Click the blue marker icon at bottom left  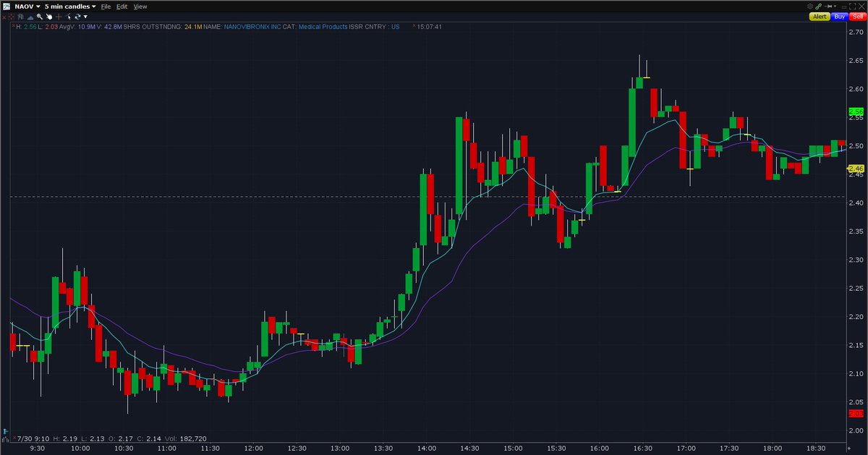[5, 431]
